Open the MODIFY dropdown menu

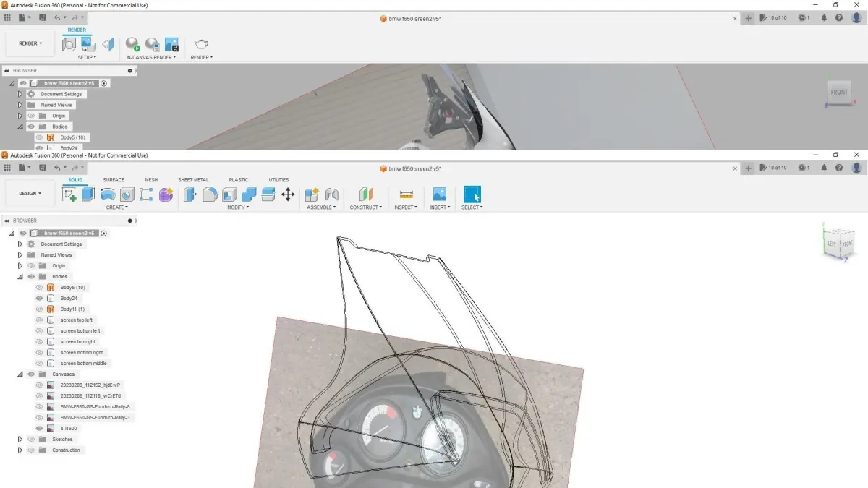(238, 207)
